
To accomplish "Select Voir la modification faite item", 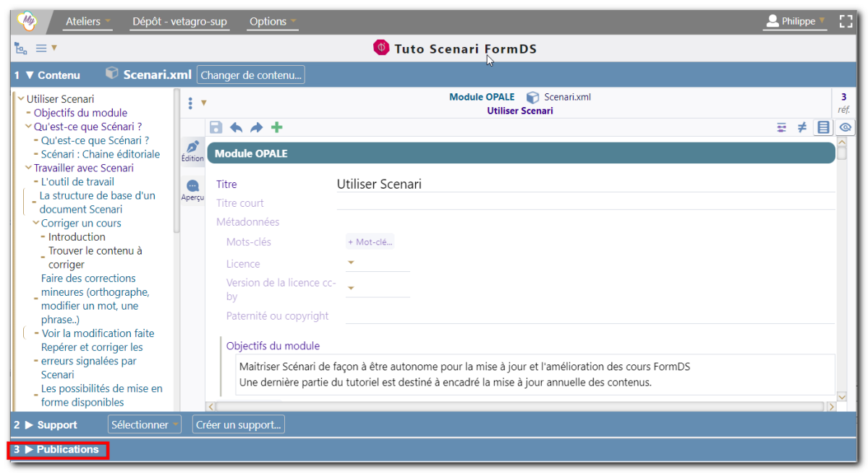I will (x=98, y=333).
